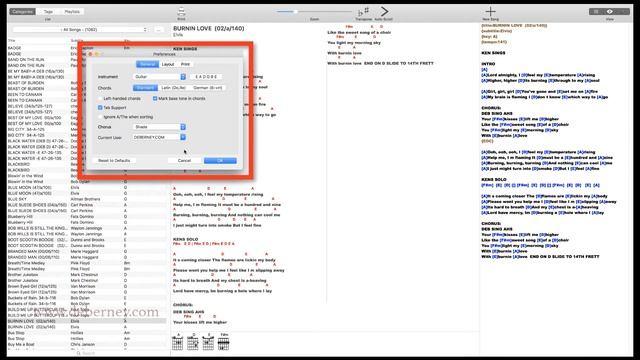Image resolution: width=640 pixels, height=360 pixels.
Task: Click the KENS SOLO heading in the song sheet
Action: click(x=185, y=239)
